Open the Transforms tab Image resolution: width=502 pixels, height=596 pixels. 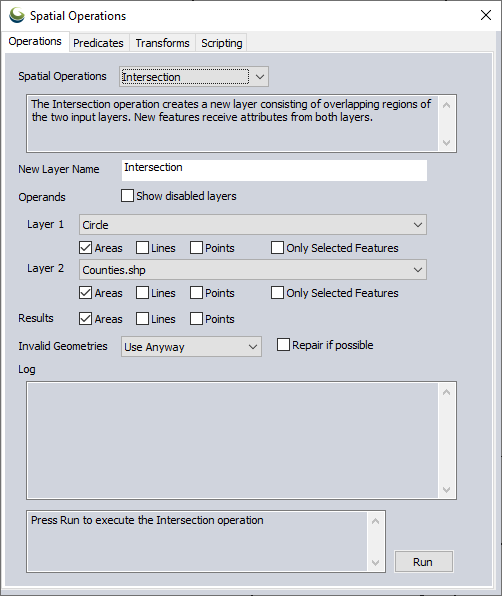tap(162, 43)
